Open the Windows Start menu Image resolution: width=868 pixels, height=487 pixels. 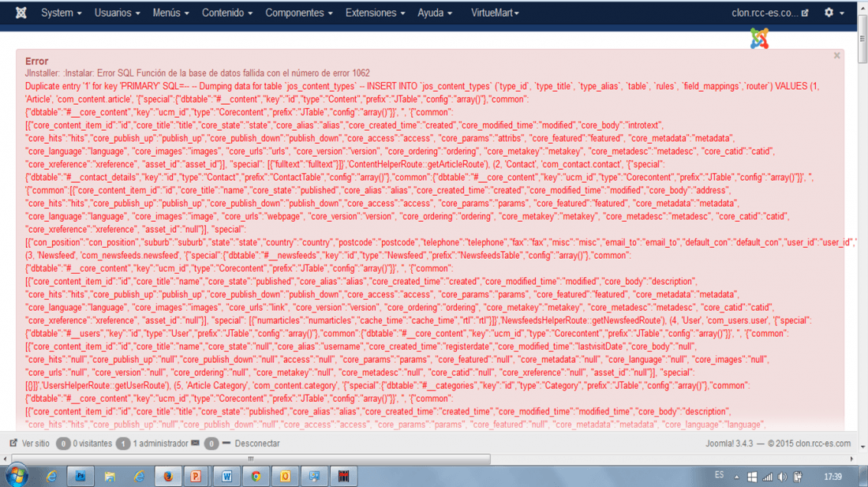17,476
